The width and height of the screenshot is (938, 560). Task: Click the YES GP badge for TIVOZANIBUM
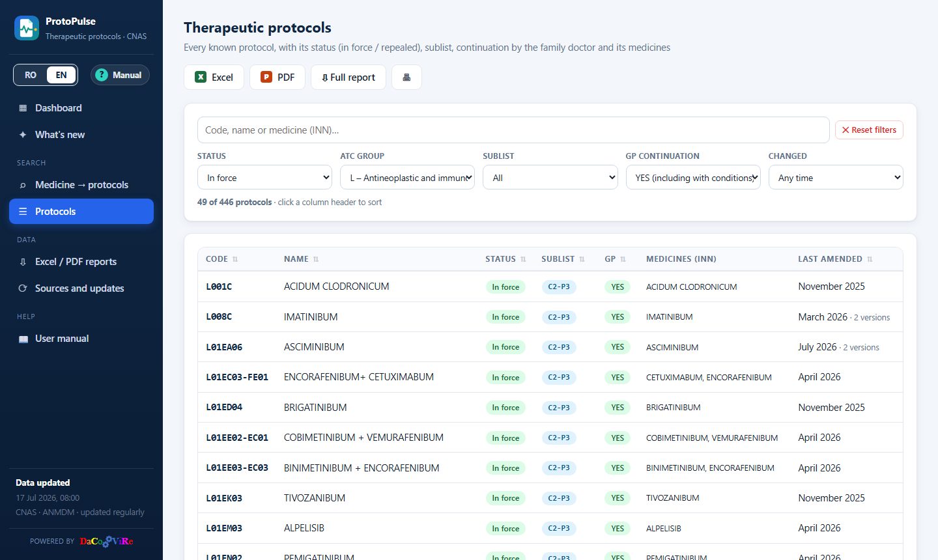618,498
